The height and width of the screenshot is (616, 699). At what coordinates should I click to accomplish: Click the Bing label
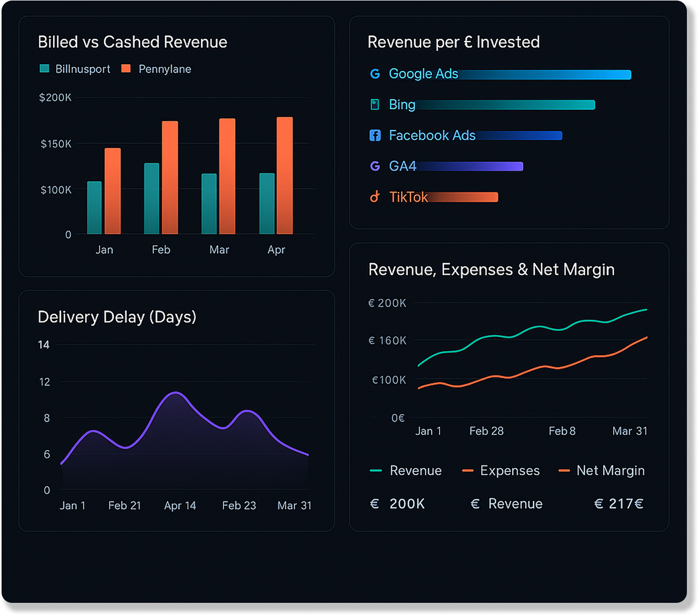point(402,105)
